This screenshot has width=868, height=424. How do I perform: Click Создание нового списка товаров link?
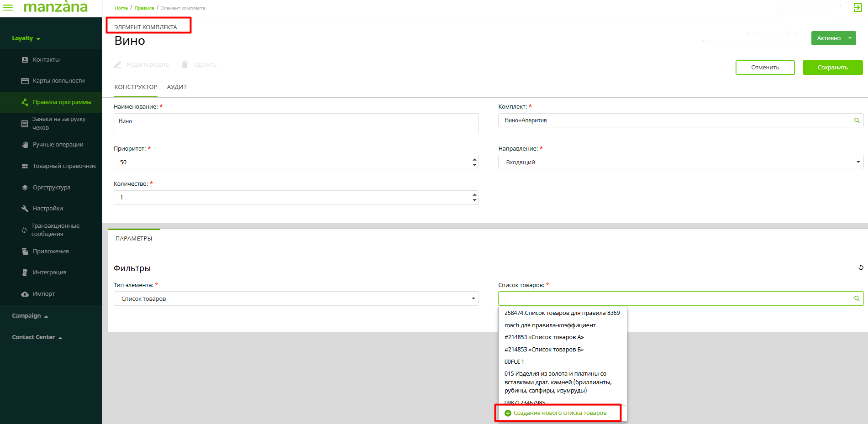point(560,413)
